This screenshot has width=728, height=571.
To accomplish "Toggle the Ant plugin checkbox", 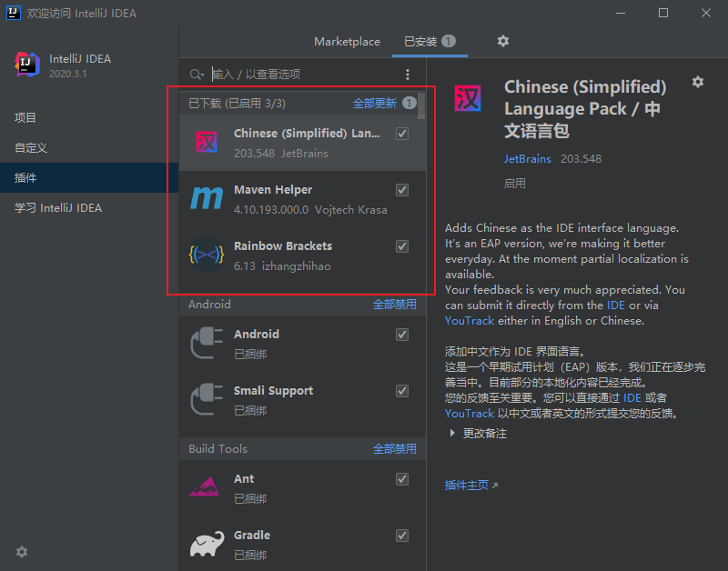I will 402,478.
